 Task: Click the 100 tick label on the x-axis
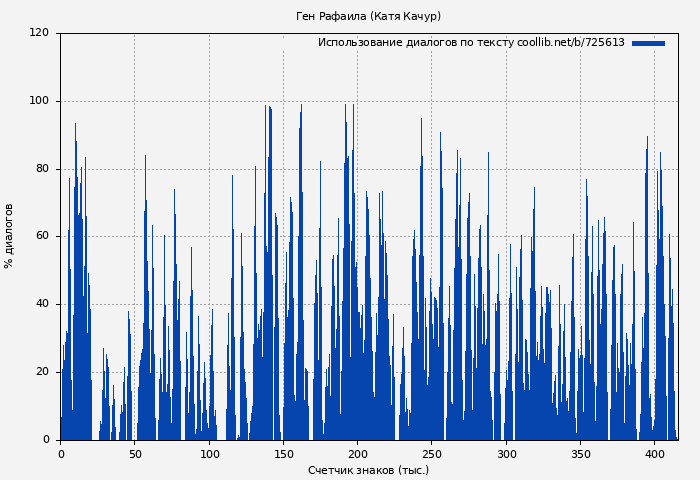pos(209,454)
